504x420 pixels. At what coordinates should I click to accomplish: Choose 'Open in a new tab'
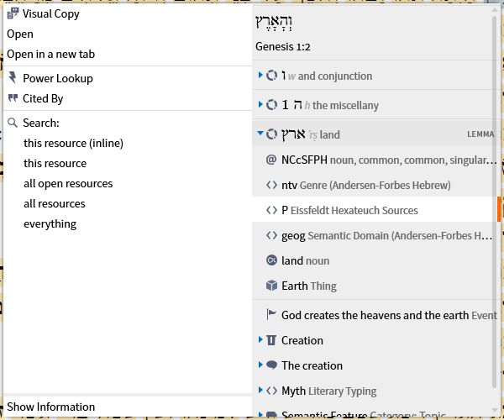point(128,55)
